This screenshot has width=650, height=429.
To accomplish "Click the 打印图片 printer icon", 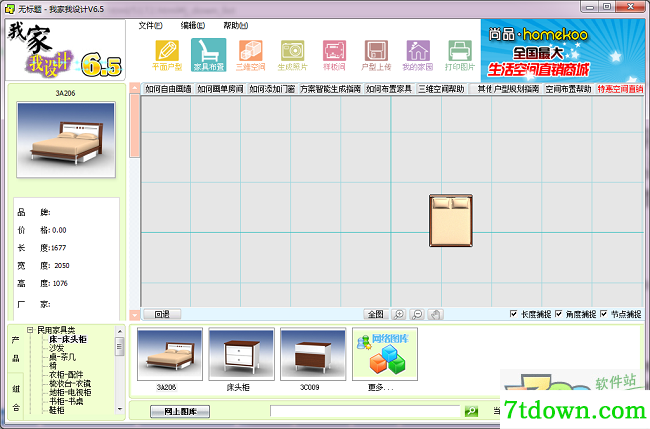I will pos(460,55).
